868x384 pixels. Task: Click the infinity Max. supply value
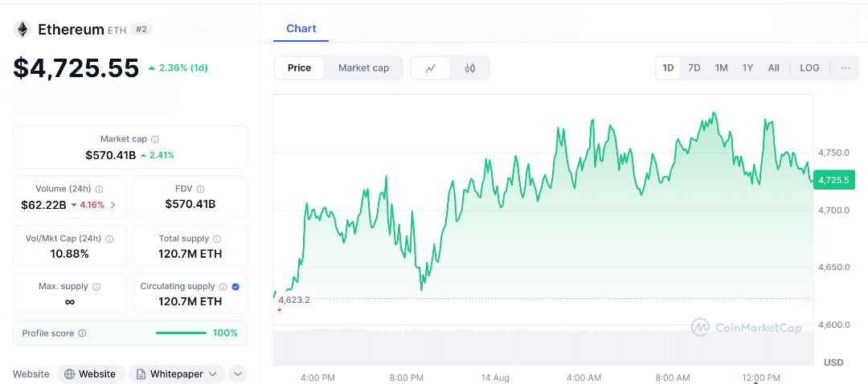coord(70,301)
